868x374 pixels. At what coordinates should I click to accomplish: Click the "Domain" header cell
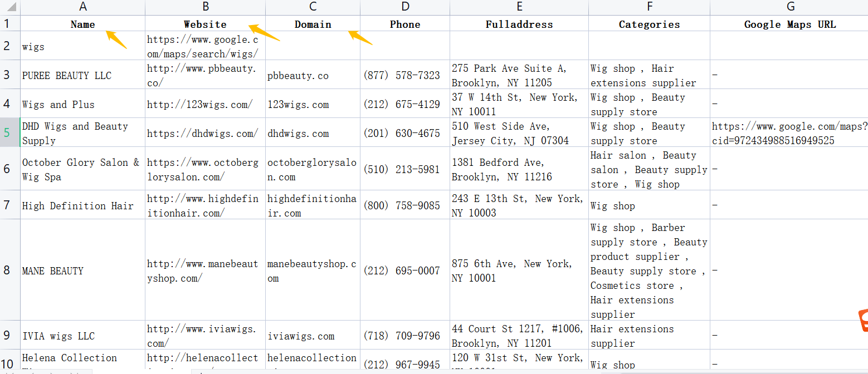[313, 23]
